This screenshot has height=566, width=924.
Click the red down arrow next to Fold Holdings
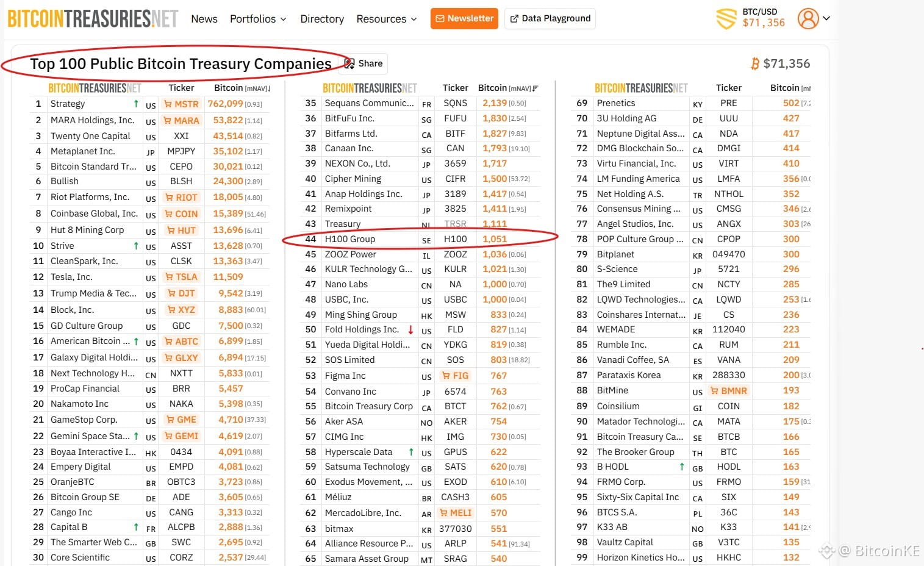pyautogui.click(x=410, y=330)
